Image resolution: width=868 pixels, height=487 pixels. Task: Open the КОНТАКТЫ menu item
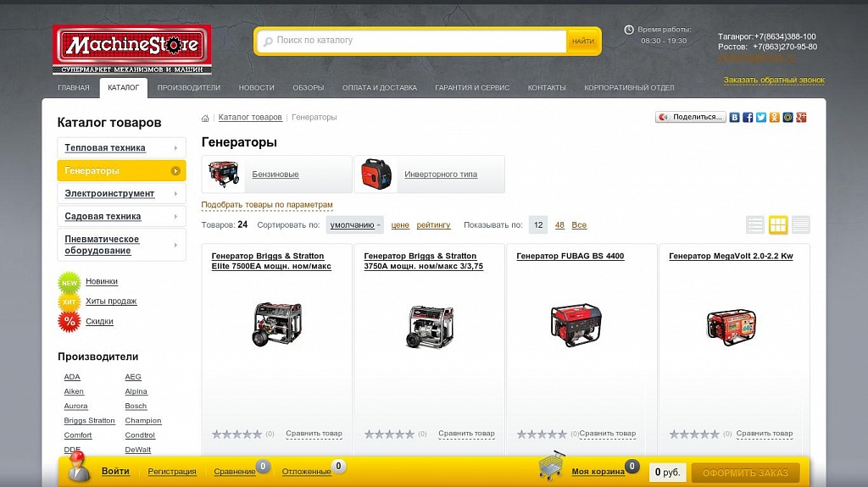(x=547, y=87)
